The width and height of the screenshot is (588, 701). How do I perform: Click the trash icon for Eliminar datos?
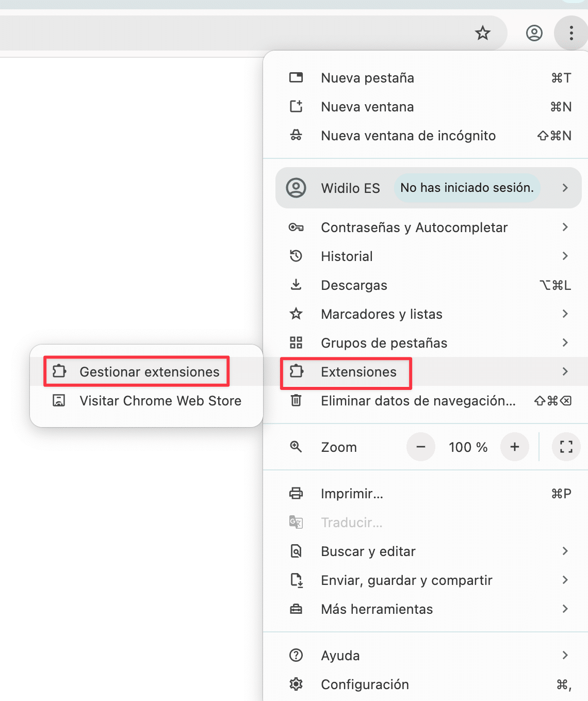296,400
